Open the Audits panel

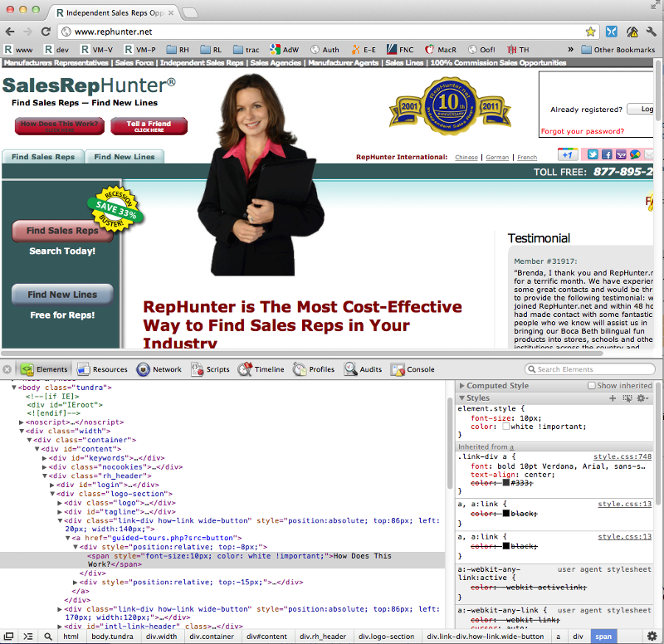[363, 369]
